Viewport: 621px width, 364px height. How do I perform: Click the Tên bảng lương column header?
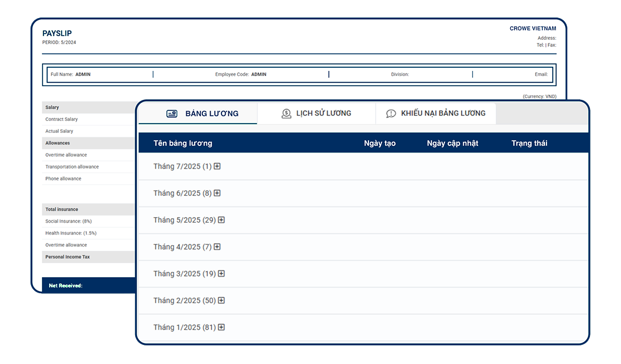point(183,143)
